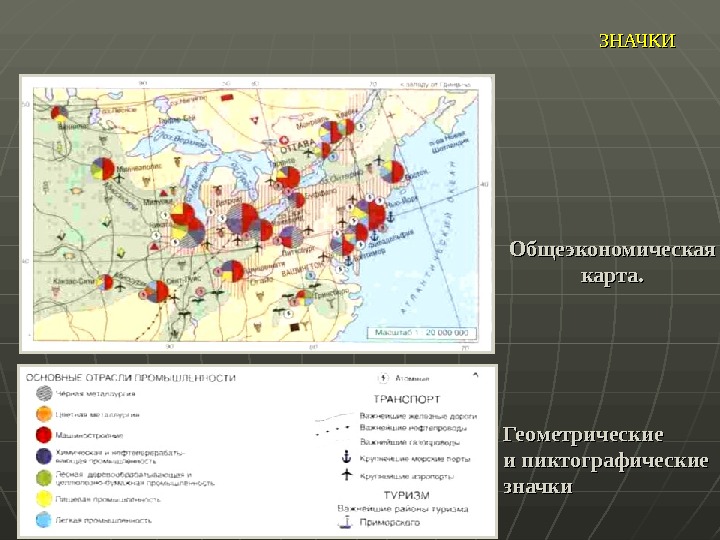Click the Приморского legend label
Screen dimensions: 720x540
pyautogui.click(x=390, y=523)
